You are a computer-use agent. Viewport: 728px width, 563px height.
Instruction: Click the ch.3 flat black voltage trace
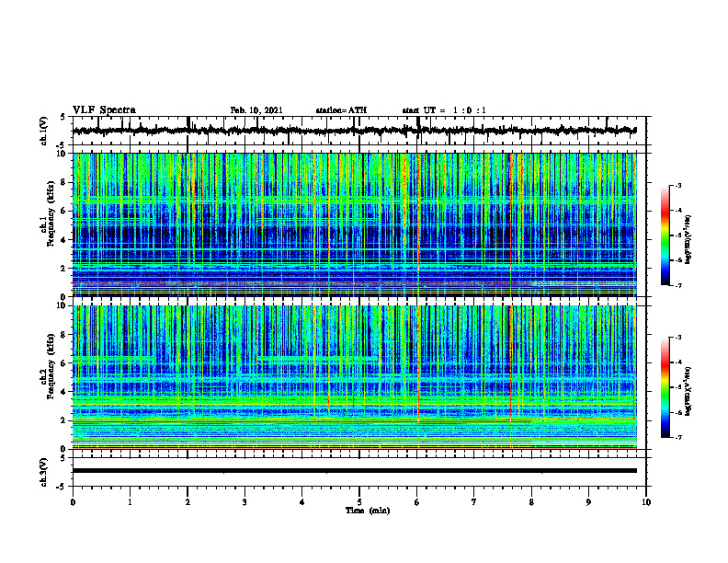click(354, 471)
